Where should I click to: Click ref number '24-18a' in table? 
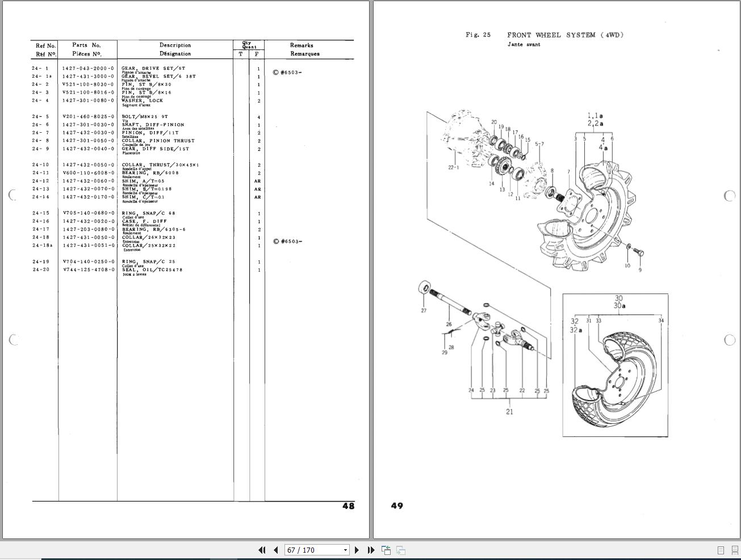pos(43,246)
